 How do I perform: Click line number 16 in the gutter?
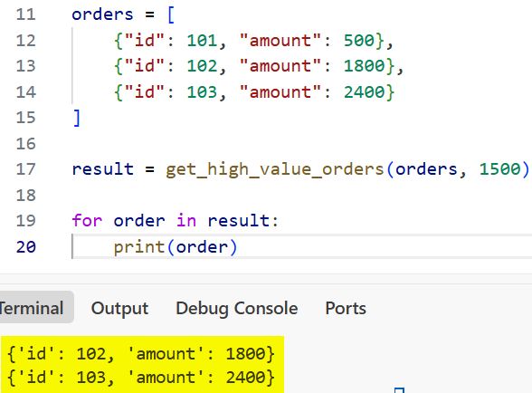(x=25, y=144)
